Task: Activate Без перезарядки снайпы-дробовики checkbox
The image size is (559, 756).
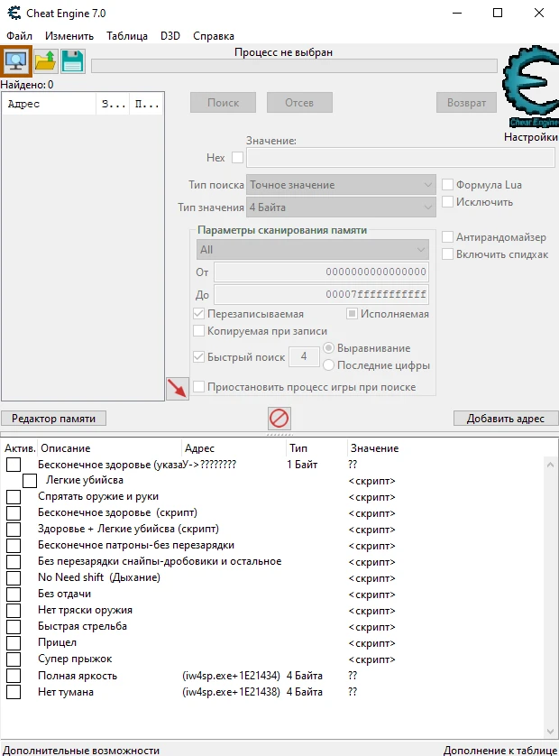Action: (x=14, y=562)
